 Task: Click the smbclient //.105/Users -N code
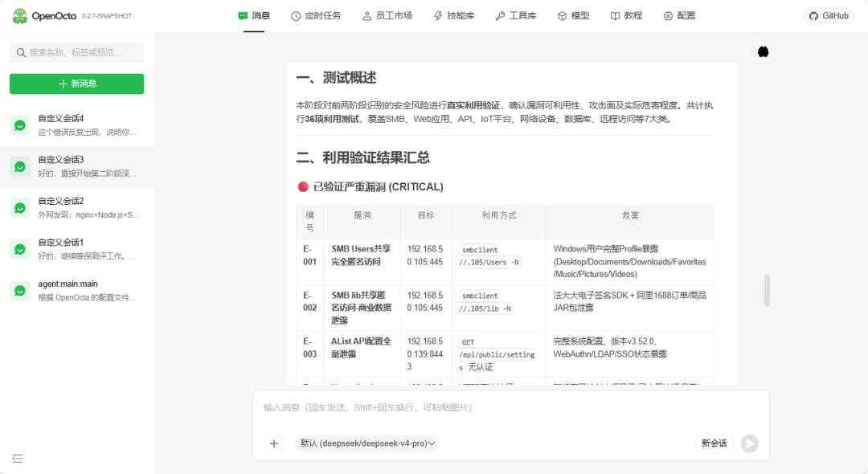[489, 256]
